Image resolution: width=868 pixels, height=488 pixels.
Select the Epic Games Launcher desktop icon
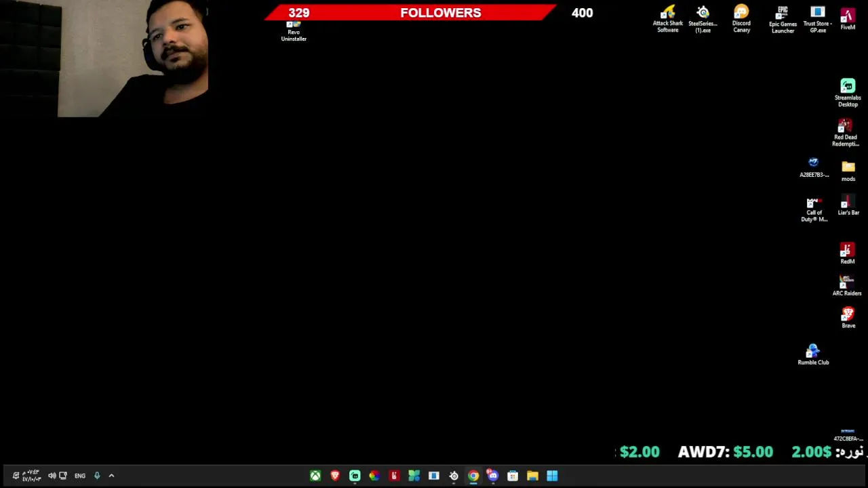pos(783,19)
